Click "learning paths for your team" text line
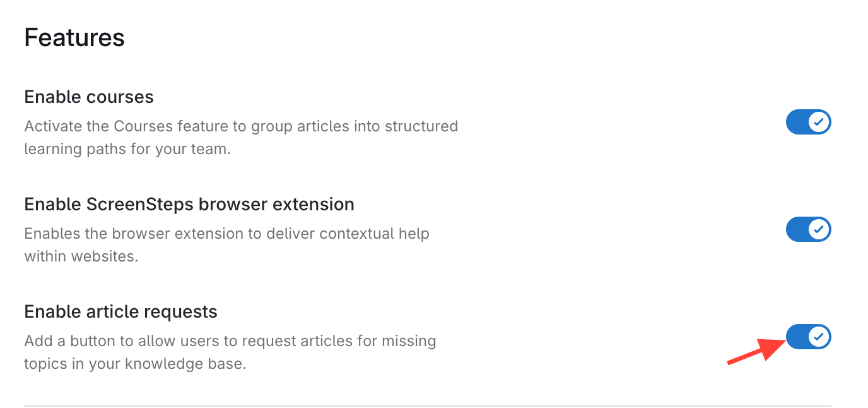The image size is (868, 408). (x=127, y=150)
